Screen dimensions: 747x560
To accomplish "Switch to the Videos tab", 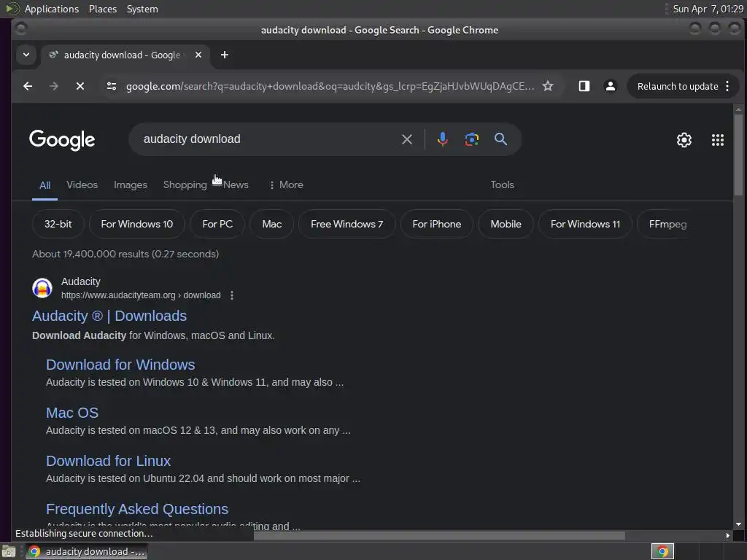I will click(x=82, y=184).
